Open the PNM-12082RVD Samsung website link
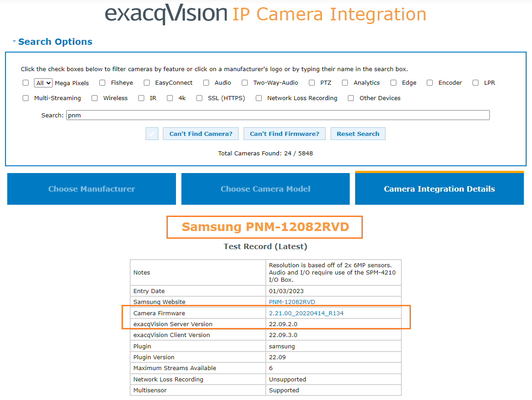The height and width of the screenshot is (400, 532). coord(292,302)
